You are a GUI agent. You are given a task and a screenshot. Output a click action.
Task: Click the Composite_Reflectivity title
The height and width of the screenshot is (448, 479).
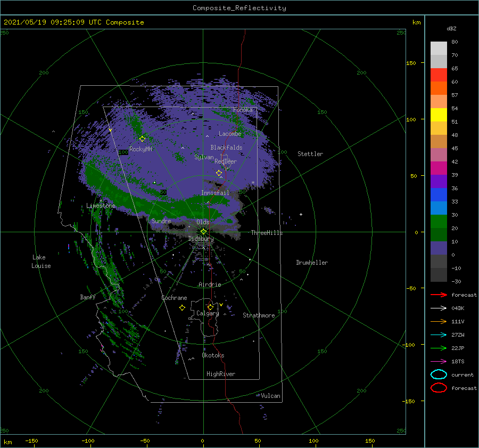pos(240,8)
